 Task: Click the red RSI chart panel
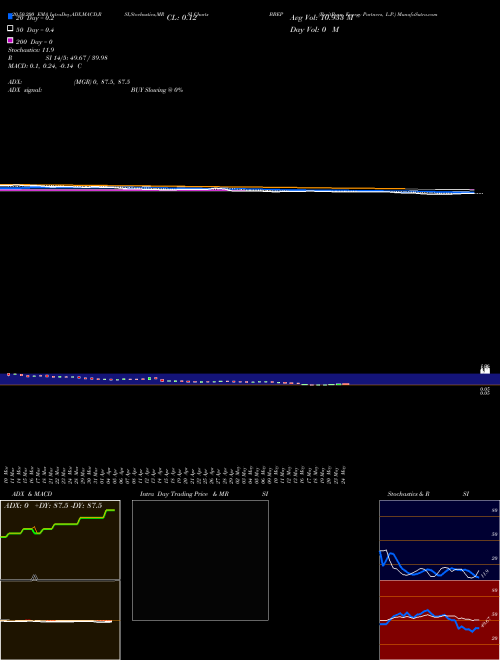coord(439,620)
